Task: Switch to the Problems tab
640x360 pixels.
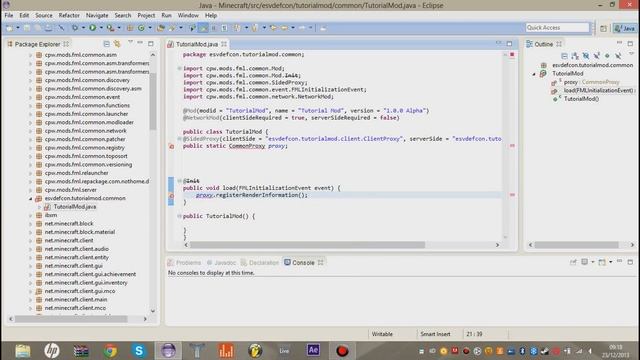Action: pos(184,263)
